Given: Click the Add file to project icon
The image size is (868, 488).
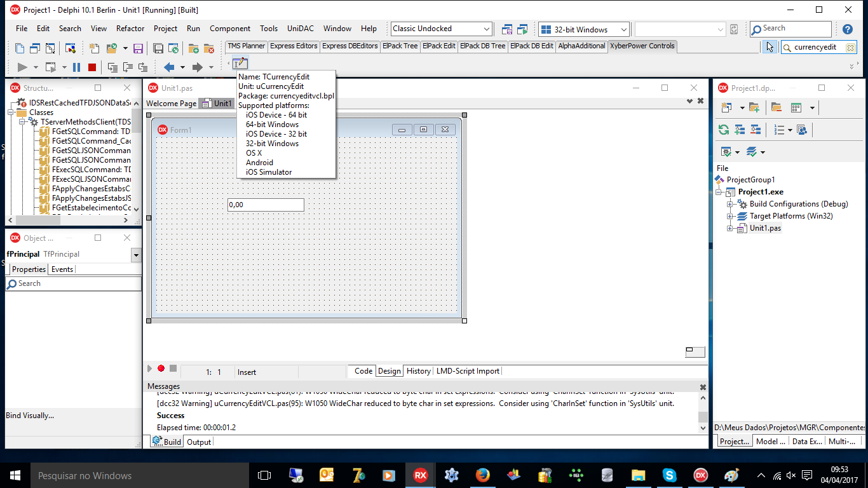Looking at the screenshot, I should 193,48.
